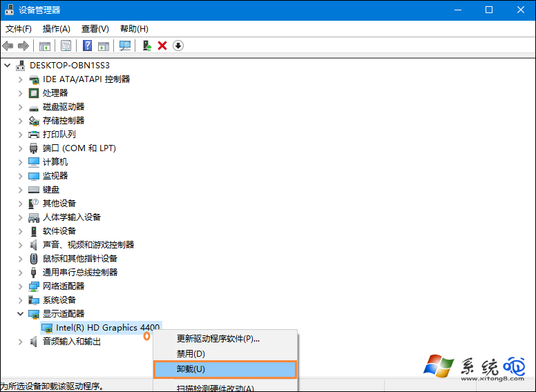This screenshot has height=392, width=536.
Task: Click the scan for hardware changes monitor icon
Action: point(125,46)
